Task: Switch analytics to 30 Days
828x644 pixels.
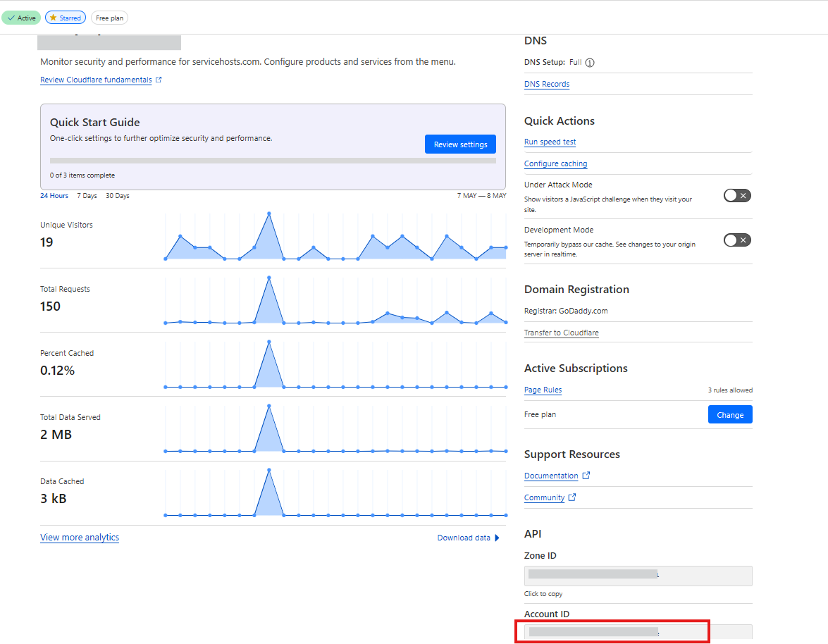Action: coord(118,195)
